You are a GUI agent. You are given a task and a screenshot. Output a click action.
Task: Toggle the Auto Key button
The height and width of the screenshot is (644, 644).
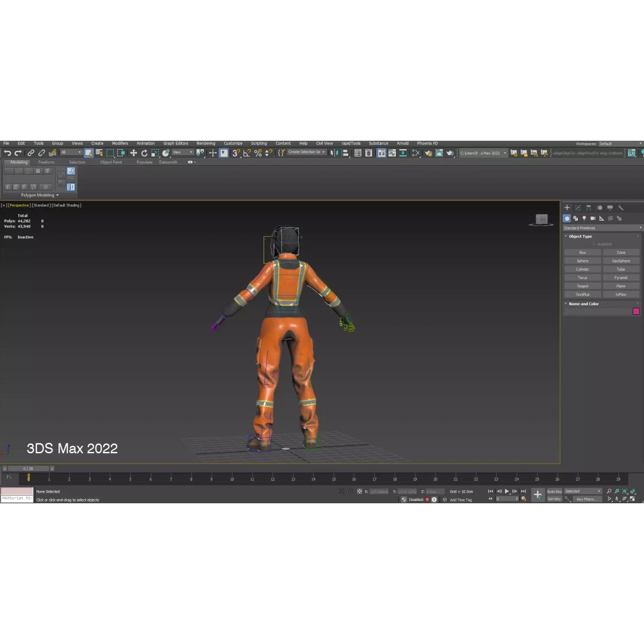click(x=554, y=491)
